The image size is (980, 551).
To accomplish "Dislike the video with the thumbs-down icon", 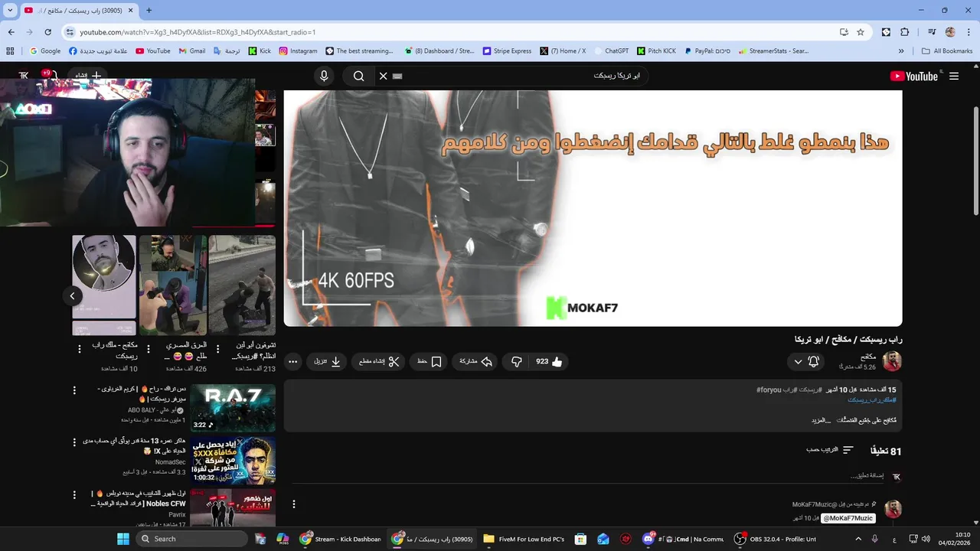I will (x=517, y=361).
